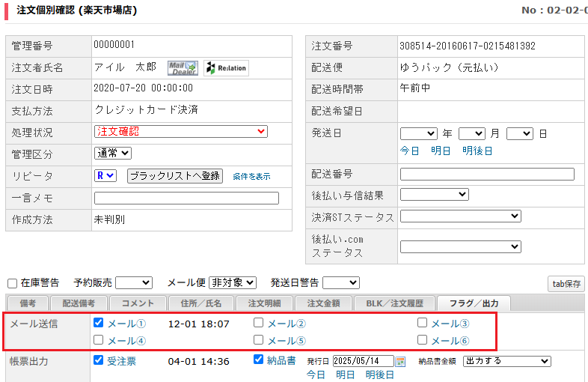This screenshot has height=382, width=588.
Task: Open the 受注票 link
Action: (121, 361)
